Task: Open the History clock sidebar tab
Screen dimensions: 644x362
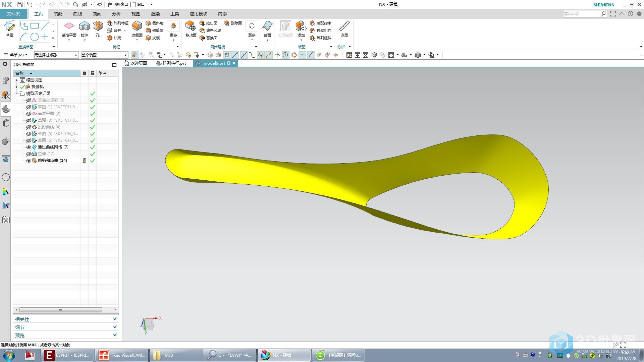Action: point(6,177)
